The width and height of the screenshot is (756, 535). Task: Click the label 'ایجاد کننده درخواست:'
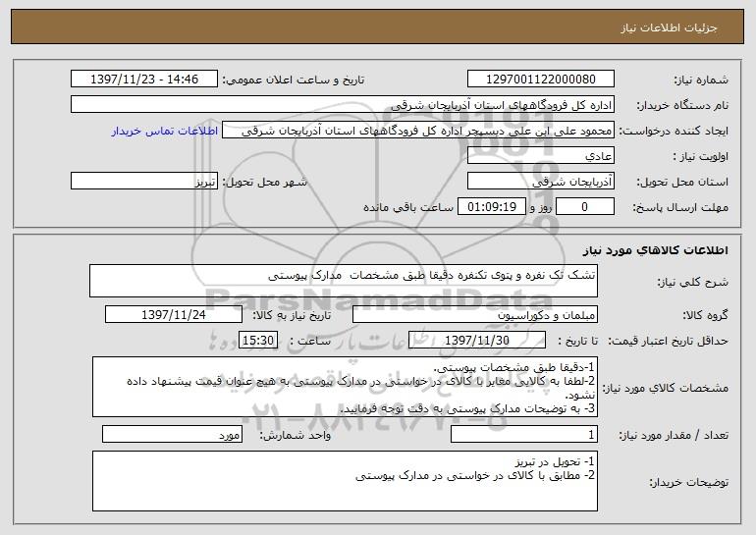click(674, 131)
